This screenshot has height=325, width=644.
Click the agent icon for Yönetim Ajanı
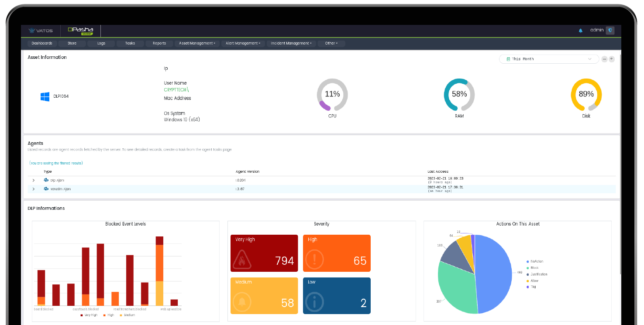(x=46, y=189)
